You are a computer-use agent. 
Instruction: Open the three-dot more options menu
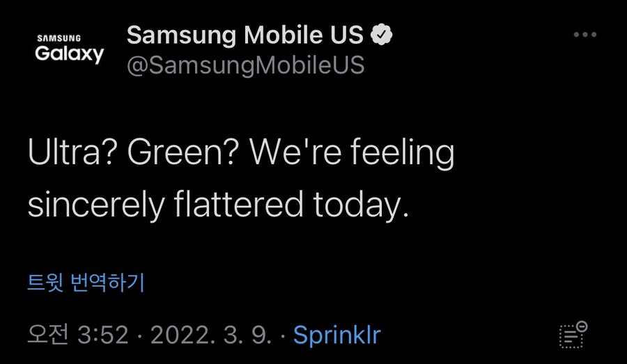click(585, 35)
